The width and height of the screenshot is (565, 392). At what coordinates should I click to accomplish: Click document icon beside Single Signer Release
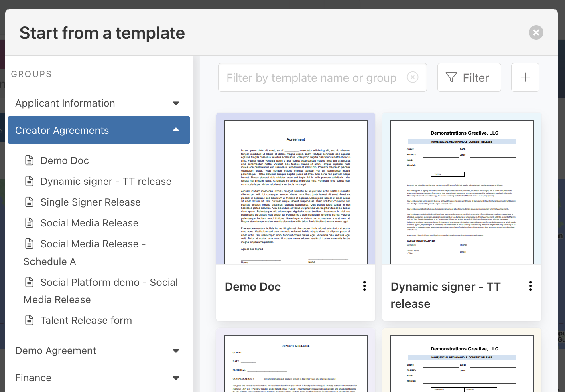29,202
